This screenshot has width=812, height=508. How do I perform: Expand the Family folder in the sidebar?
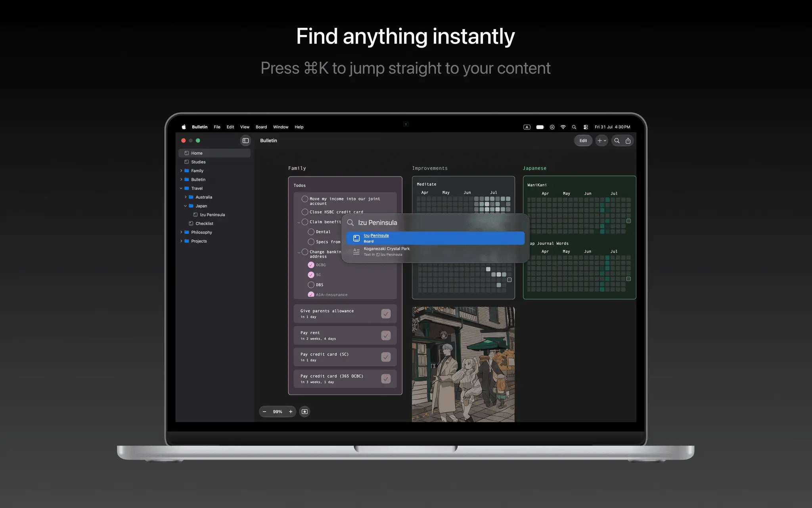coord(181,171)
